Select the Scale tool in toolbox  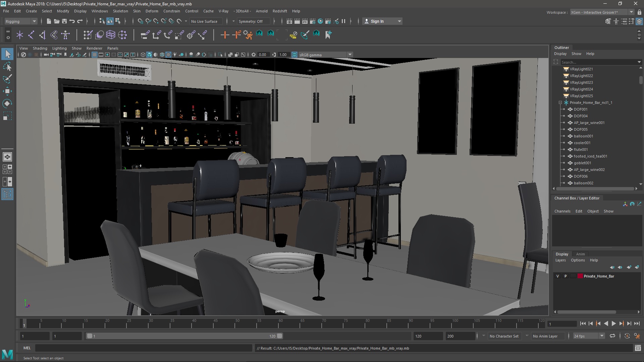point(7,116)
